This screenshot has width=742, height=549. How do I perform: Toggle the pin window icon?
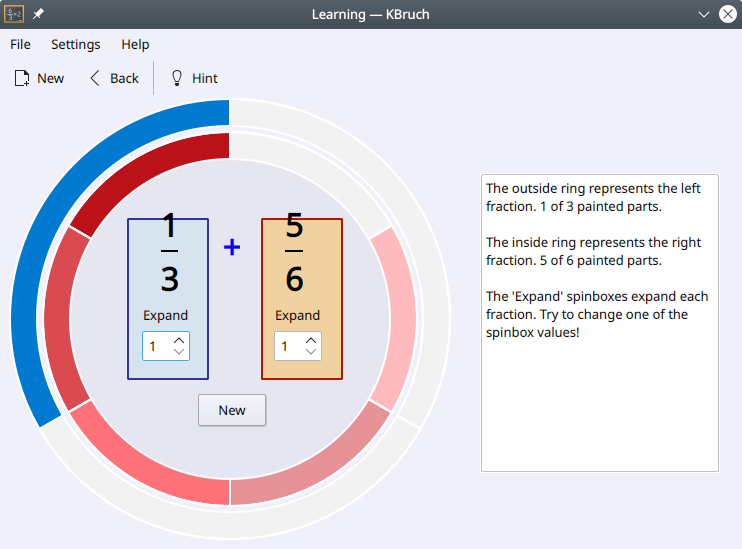pos(38,14)
